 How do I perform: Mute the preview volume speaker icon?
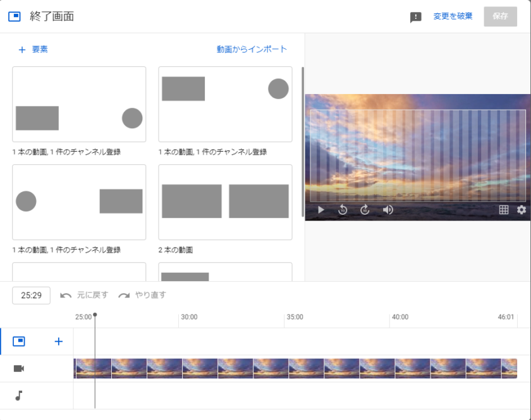click(x=388, y=210)
